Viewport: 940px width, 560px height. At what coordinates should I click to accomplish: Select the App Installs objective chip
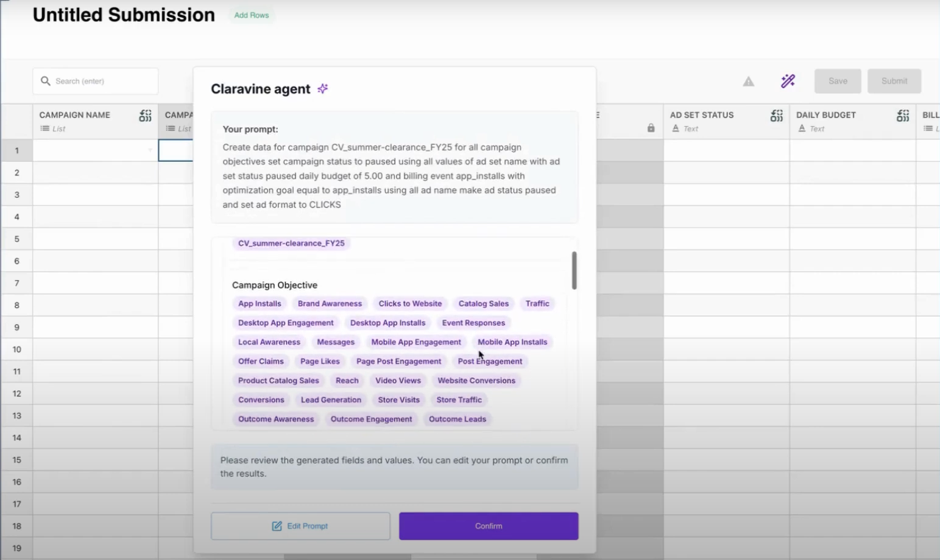(x=260, y=304)
